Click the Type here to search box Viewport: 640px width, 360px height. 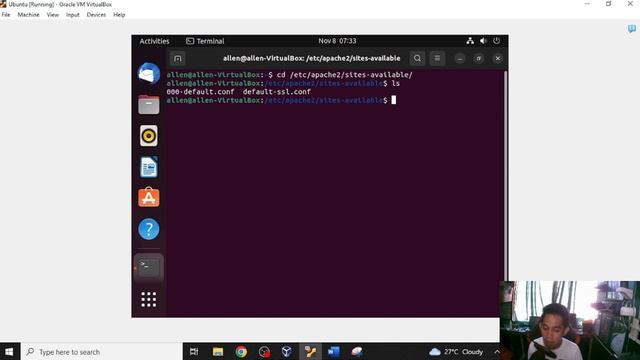[101, 351]
